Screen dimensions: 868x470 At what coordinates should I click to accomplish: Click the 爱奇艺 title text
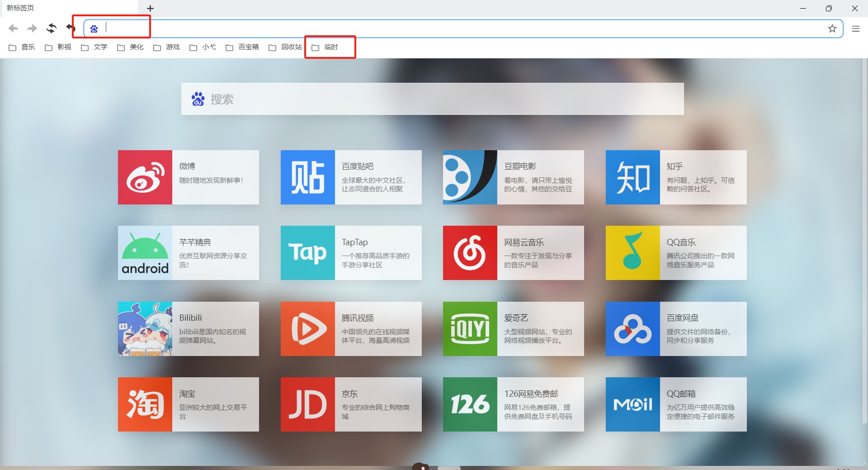click(x=516, y=318)
